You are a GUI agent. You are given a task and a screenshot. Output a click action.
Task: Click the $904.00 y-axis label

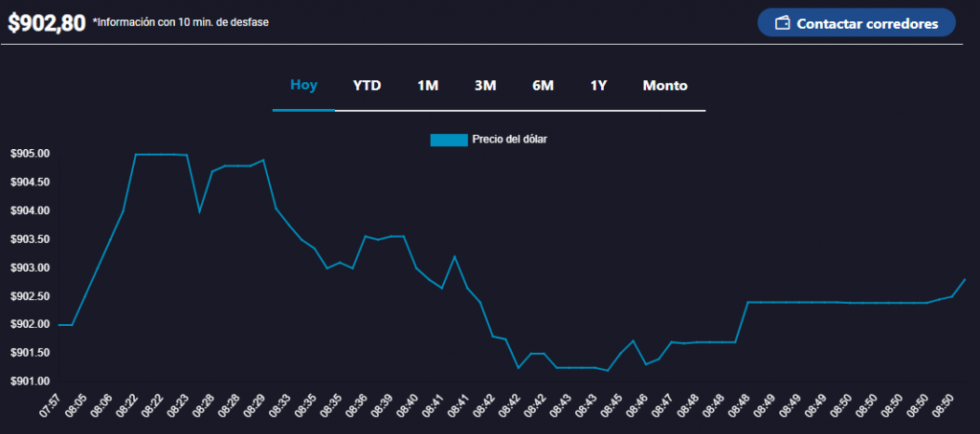31,211
